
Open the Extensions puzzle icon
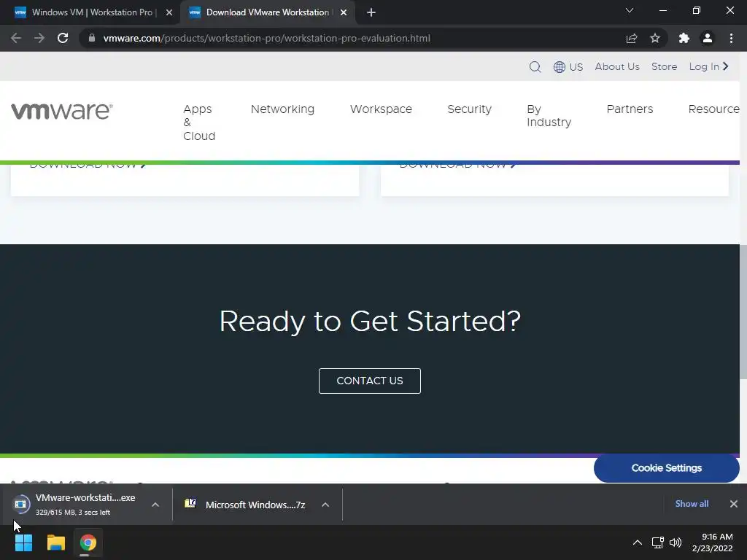point(684,38)
